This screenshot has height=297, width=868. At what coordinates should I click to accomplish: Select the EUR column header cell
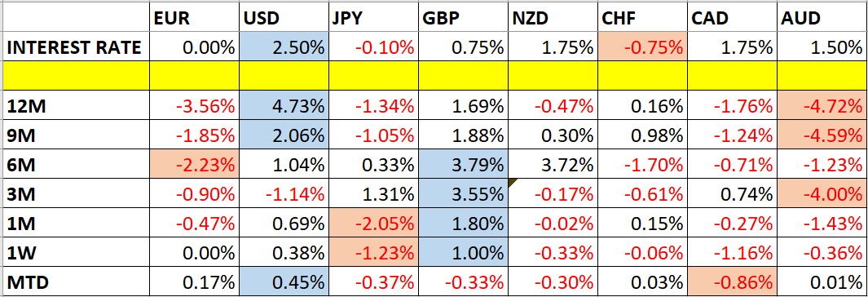(x=194, y=18)
